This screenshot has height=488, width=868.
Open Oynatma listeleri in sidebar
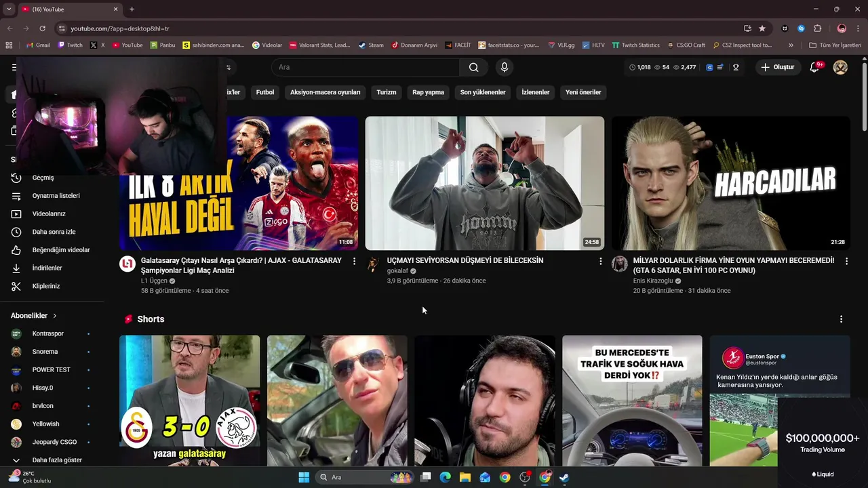click(x=54, y=196)
